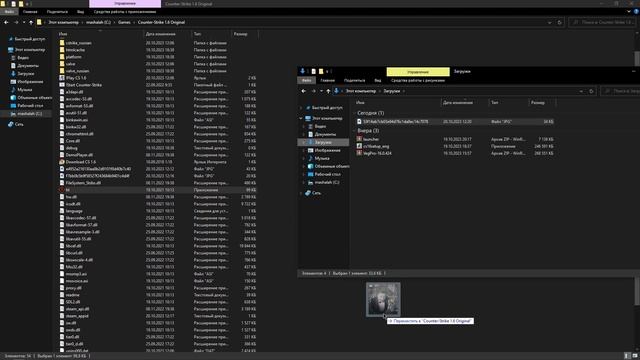Viewport: 640px width, 360px height.
Task: Click the dragged image thumbnail
Action: [x=383, y=299]
